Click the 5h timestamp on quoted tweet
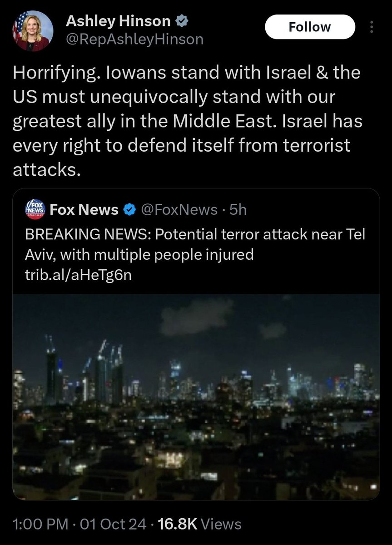Image resolution: width=392 pixels, height=545 pixels. [238, 209]
